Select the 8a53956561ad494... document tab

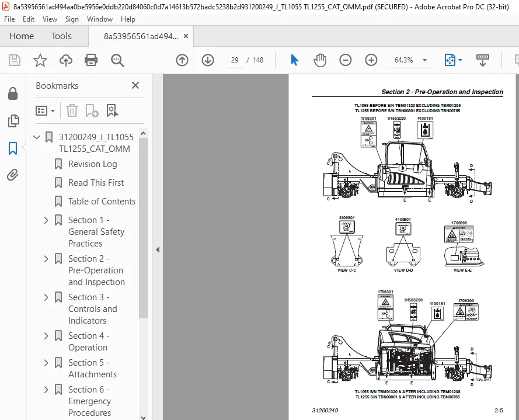(x=141, y=36)
